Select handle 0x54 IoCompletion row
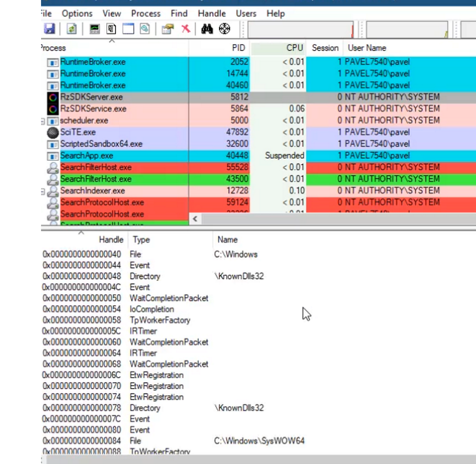Viewport: 476px width, 464px height. point(259,309)
